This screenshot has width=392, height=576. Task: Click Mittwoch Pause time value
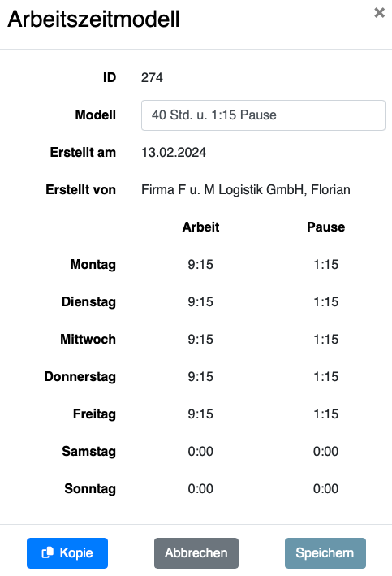pos(326,339)
